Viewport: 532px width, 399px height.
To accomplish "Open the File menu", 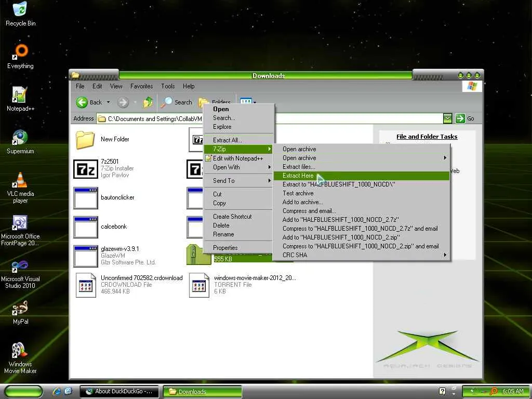I will (x=80, y=86).
